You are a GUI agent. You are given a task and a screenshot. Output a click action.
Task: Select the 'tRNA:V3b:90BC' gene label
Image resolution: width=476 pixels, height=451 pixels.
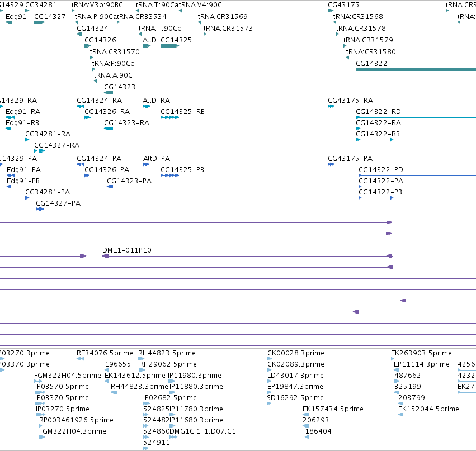[x=97, y=5]
